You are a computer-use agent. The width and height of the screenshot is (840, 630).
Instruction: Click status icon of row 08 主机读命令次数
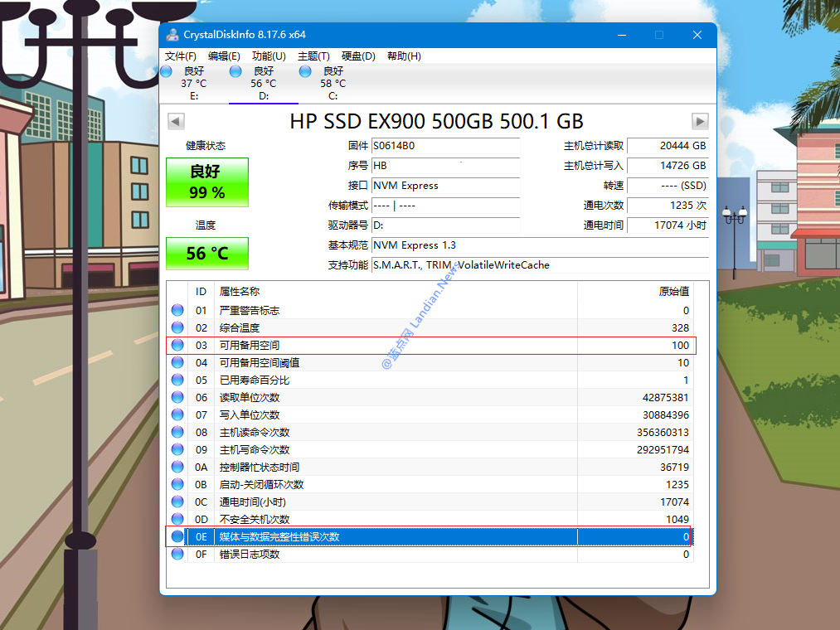pos(177,432)
